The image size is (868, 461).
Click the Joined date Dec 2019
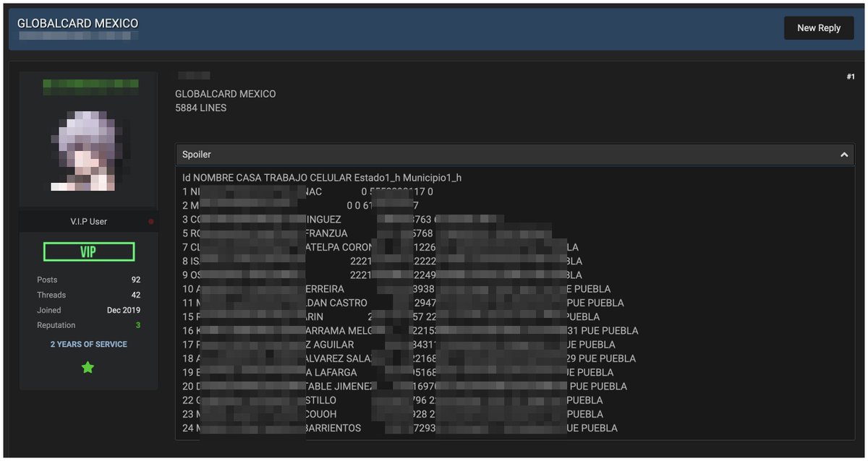124,310
